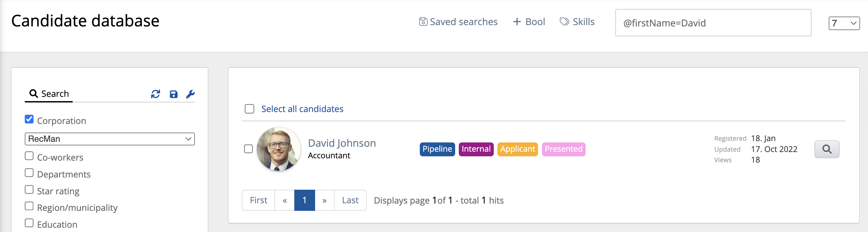Open search settings wrench icon

point(190,94)
